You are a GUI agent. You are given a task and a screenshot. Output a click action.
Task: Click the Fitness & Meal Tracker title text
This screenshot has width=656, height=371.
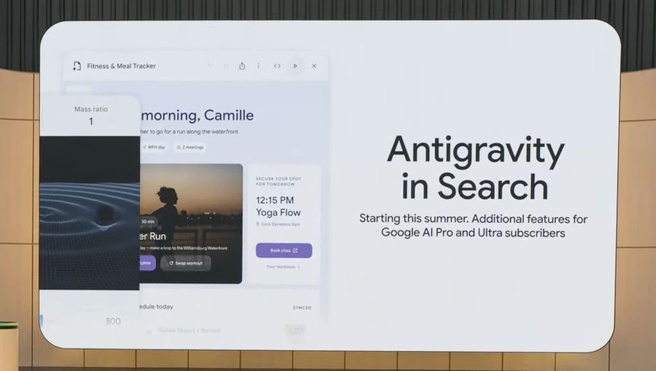click(121, 66)
